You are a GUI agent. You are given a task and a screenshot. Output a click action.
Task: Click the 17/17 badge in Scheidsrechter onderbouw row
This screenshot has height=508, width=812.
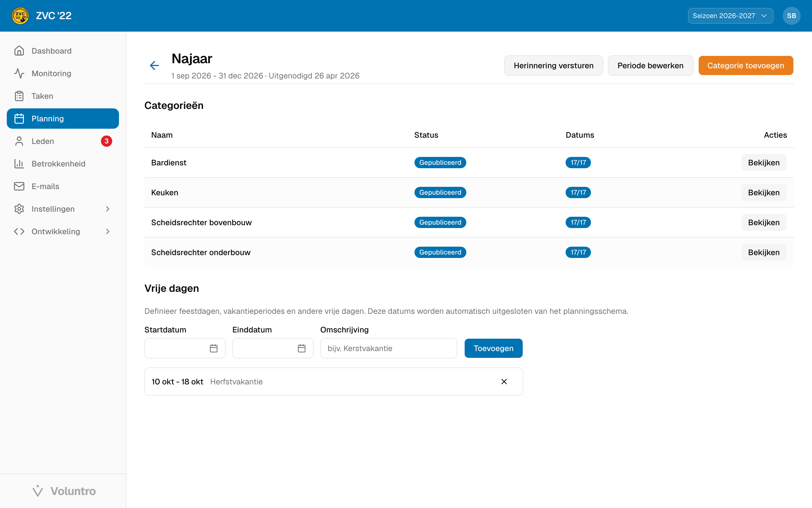pos(578,252)
